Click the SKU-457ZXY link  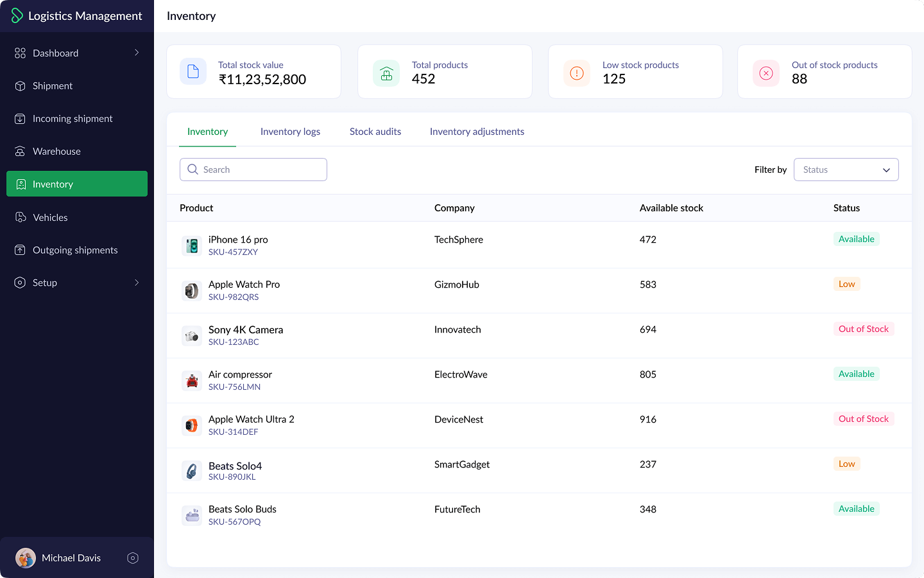233,252
